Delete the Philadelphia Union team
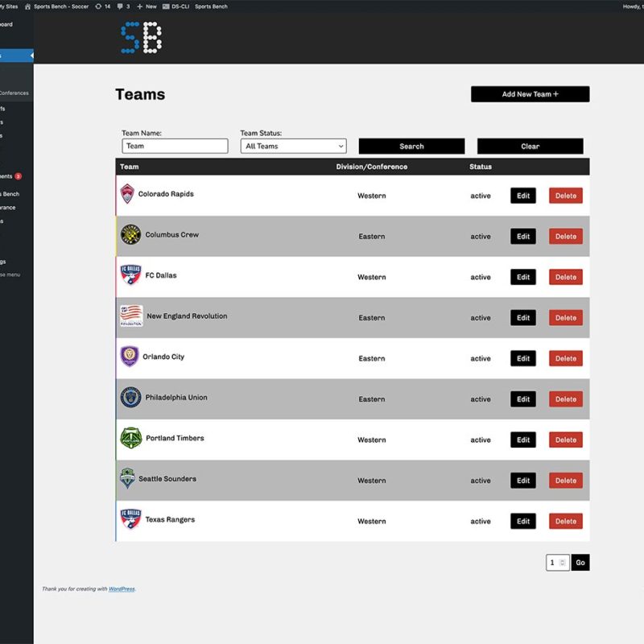The height and width of the screenshot is (644, 644). tap(566, 398)
